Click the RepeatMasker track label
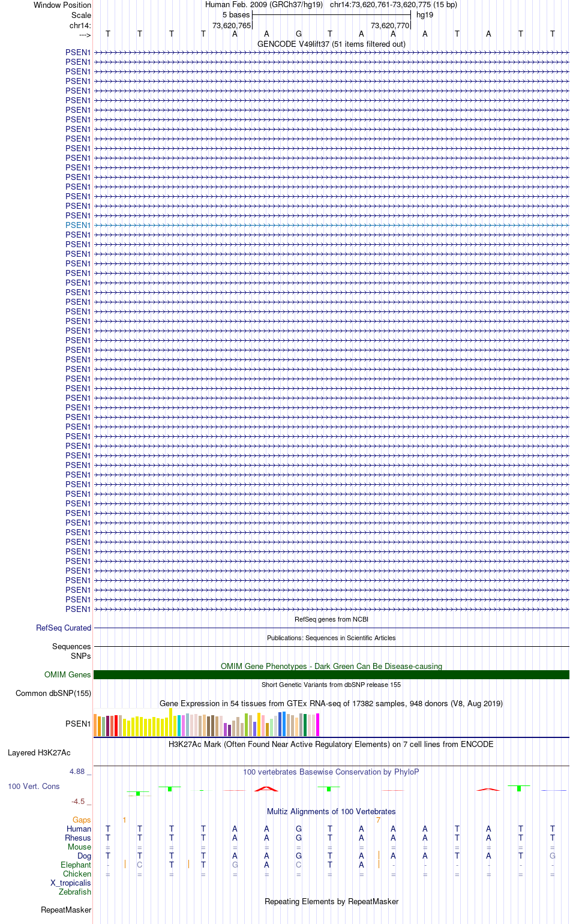This screenshot has width=570, height=924. 66,910
